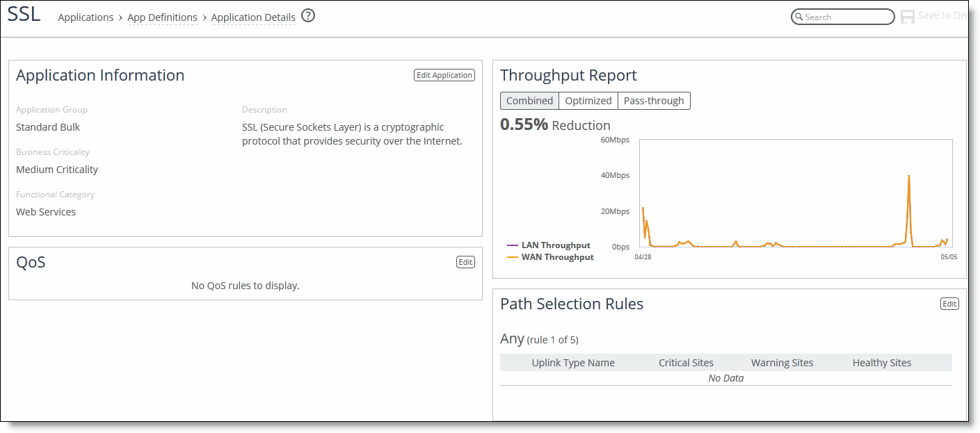Click the LAN Throughput legend color marker
The height and width of the screenshot is (433, 980).
coord(513,245)
